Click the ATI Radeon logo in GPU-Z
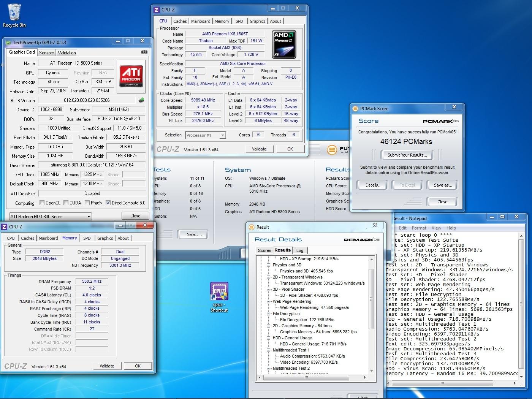 point(131,76)
